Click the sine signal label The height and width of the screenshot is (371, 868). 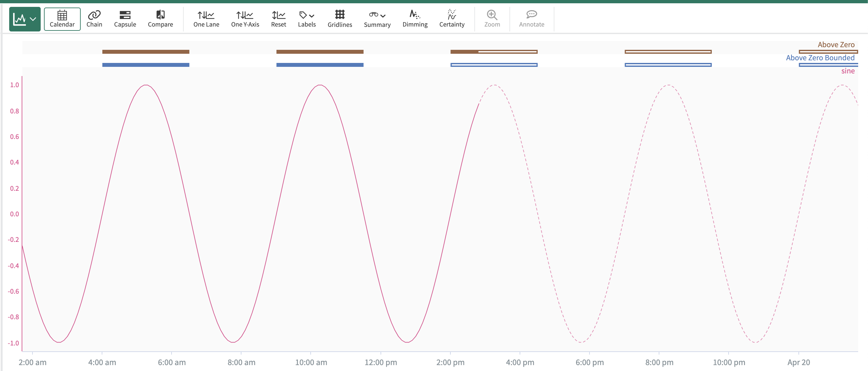pos(847,71)
